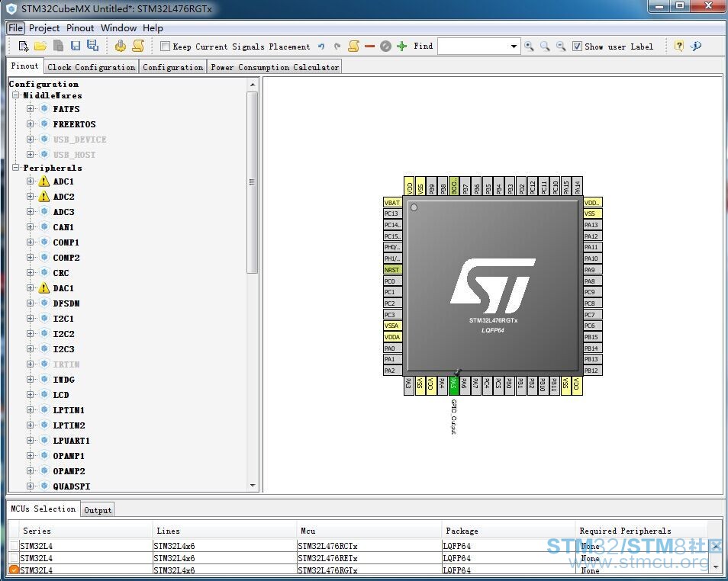Viewport: 728px width, 581px height.
Task: Check the STM32L476RETx row checkbox
Action: 14,558
